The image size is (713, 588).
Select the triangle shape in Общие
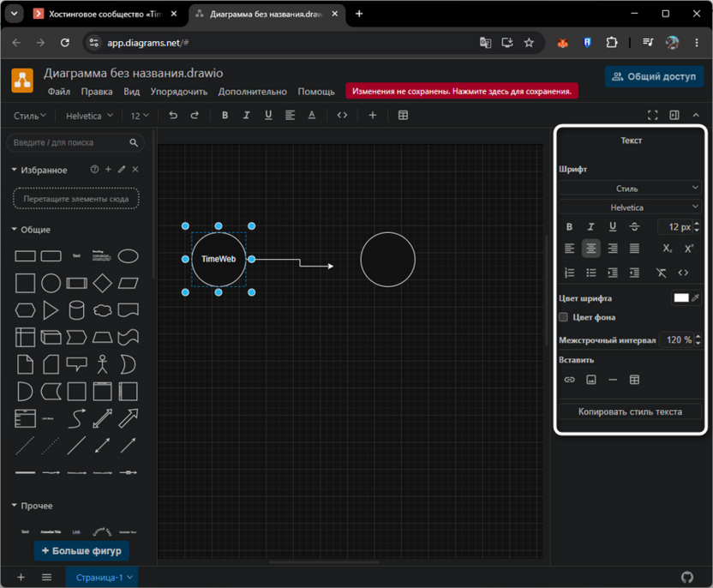click(51, 310)
